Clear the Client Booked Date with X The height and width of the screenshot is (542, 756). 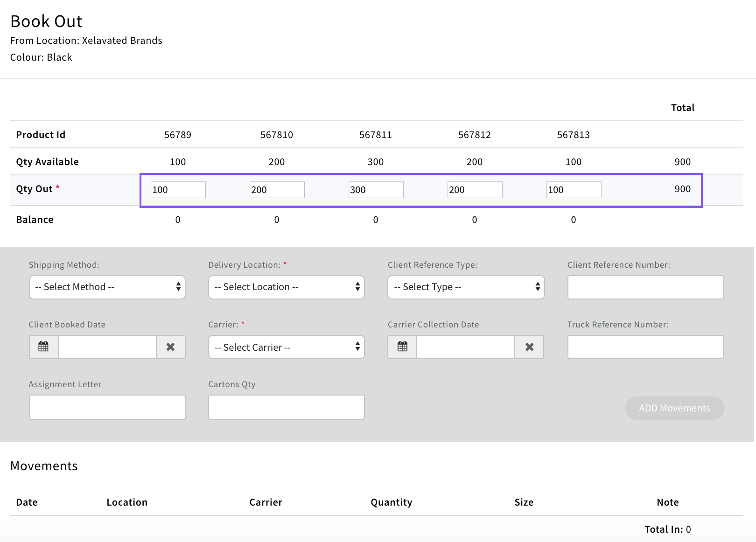(x=171, y=347)
